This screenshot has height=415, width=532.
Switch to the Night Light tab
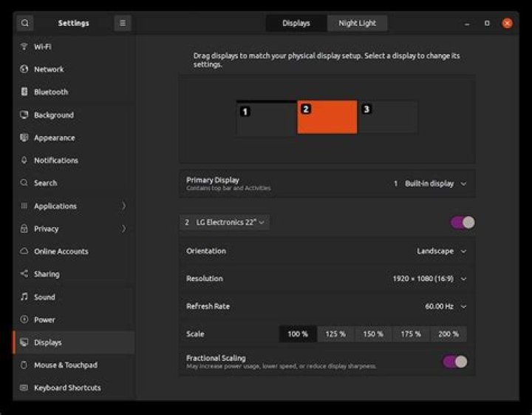point(357,23)
